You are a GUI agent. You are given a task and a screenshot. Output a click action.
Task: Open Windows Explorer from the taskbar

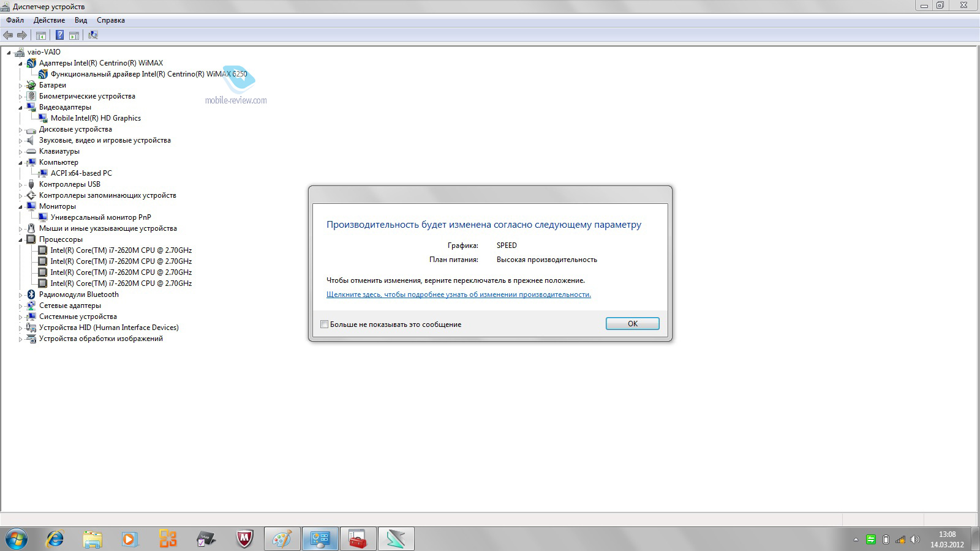point(92,539)
